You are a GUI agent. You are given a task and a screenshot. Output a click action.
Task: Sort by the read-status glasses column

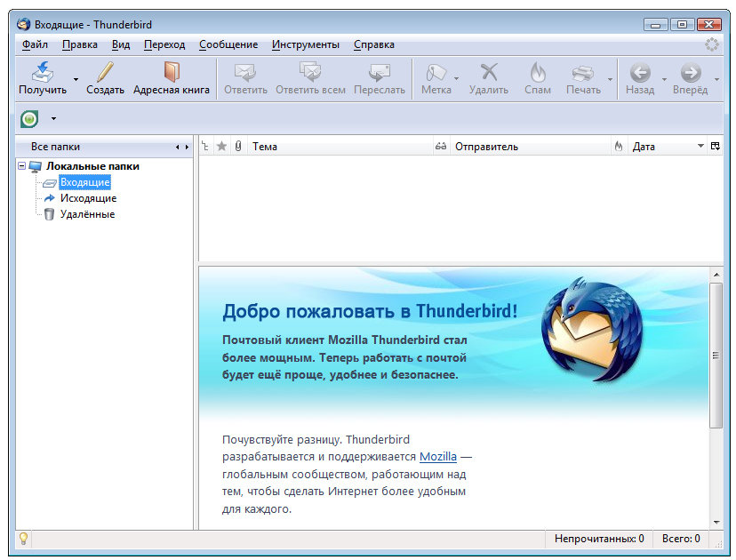point(440,147)
